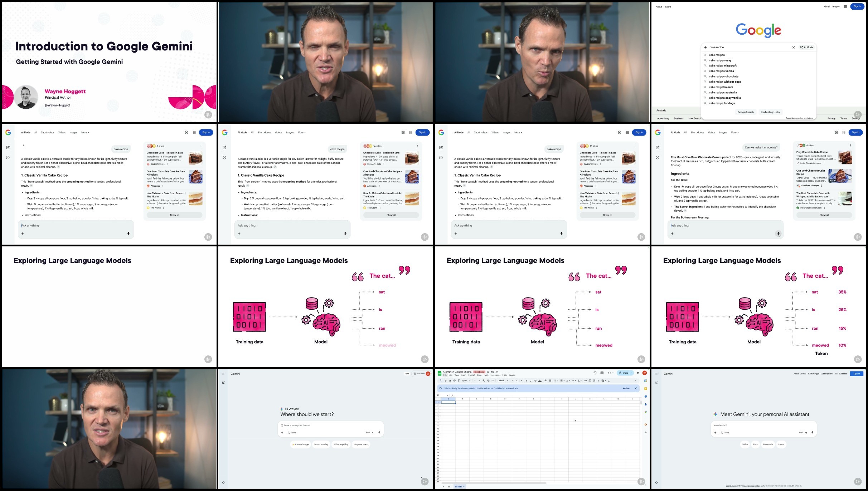This screenshot has width=868, height=491.
Task: Open dropdown arrow beside Sheets Share button
Action: [632, 373]
